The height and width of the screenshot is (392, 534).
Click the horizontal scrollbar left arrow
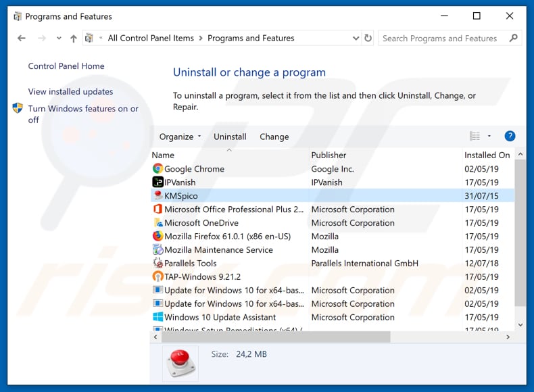point(155,337)
